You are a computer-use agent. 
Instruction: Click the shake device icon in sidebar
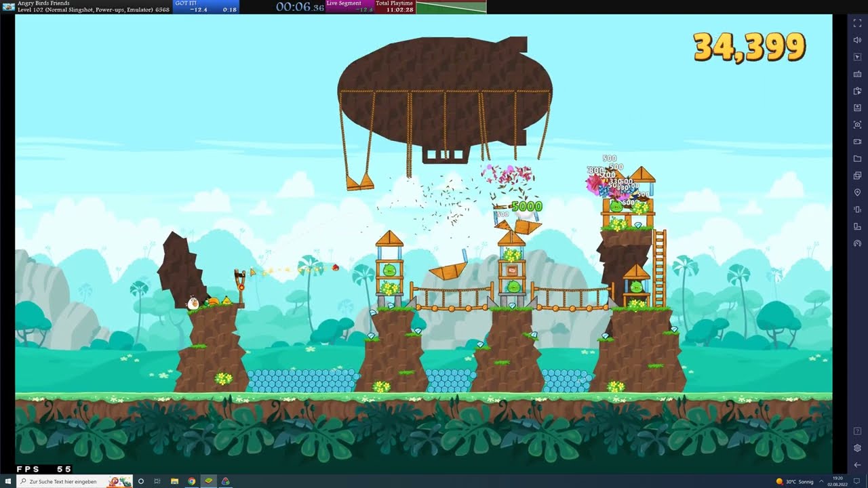(x=857, y=209)
